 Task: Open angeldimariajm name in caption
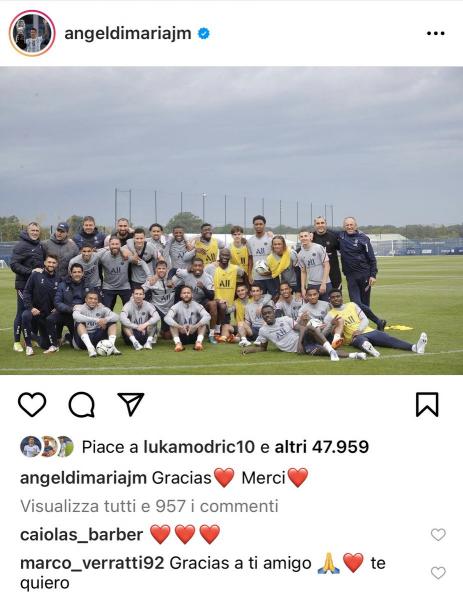pos(83,478)
